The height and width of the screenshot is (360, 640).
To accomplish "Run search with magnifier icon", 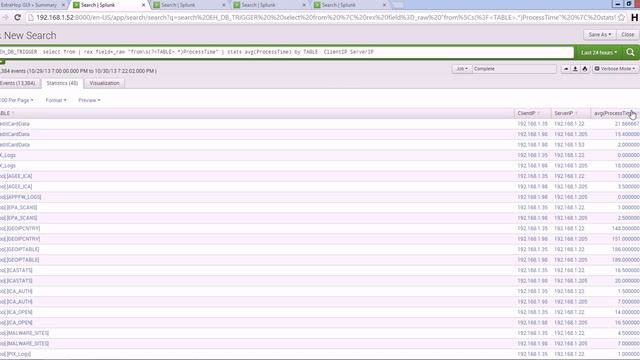I will pyautogui.click(x=630, y=52).
